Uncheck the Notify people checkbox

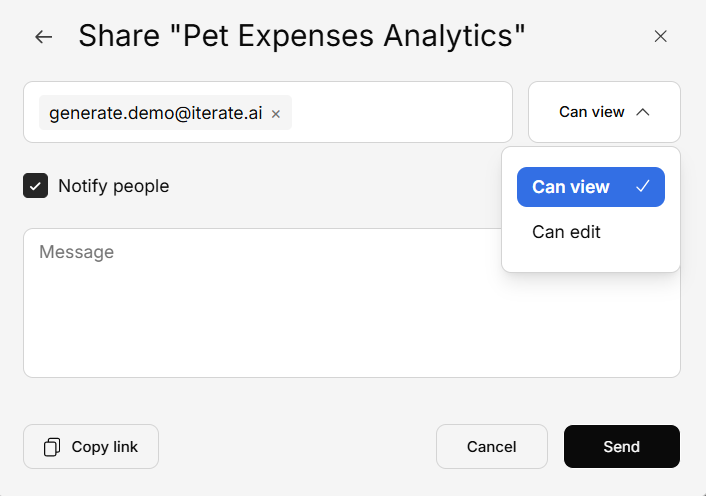36,186
